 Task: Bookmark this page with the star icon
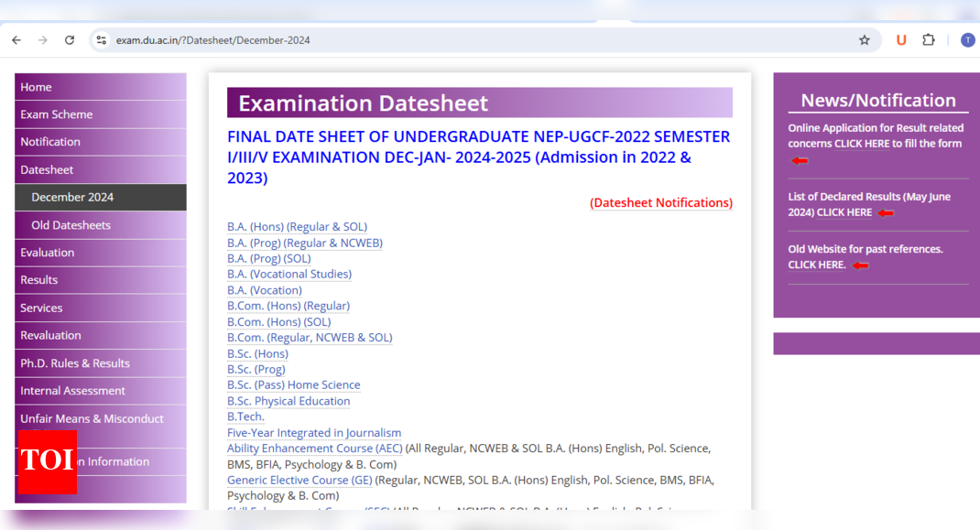tap(864, 40)
